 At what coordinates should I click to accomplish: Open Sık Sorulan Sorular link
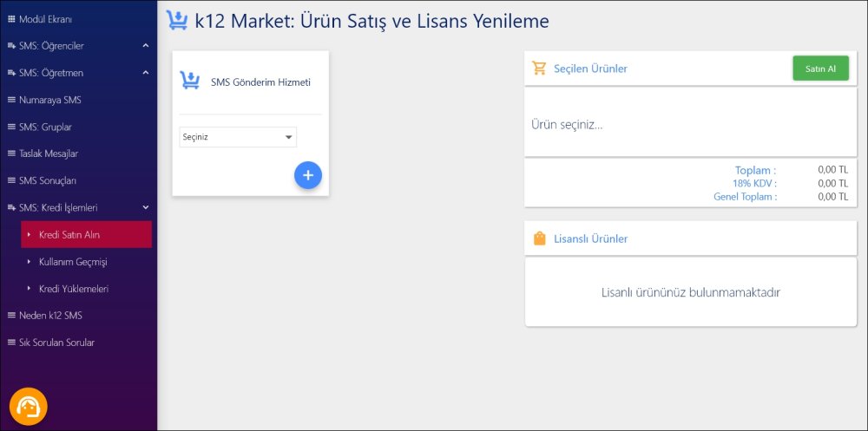tap(56, 343)
